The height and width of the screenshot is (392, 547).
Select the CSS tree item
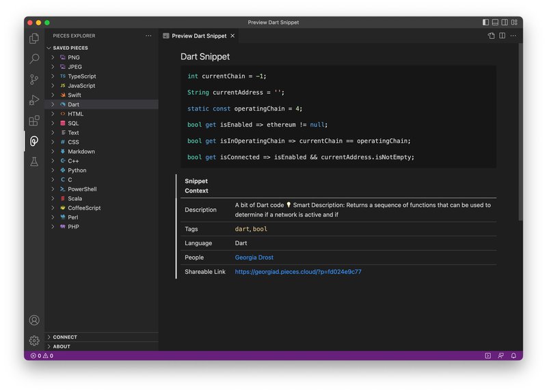[101, 142]
